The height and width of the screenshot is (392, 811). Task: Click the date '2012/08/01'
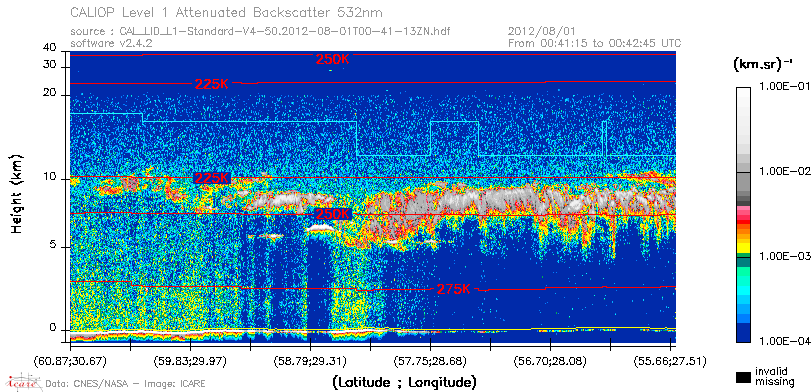pyautogui.click(x=541, y=32)
